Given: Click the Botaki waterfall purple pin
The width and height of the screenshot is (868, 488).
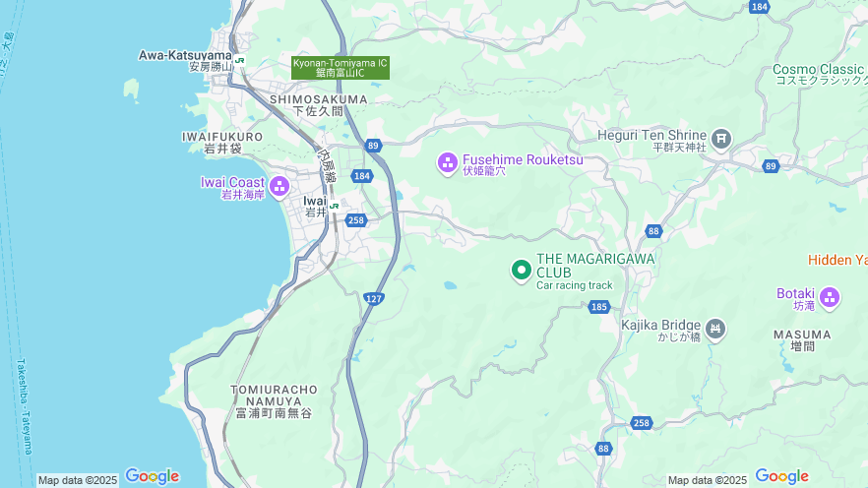Looking at the screenshot, I should 830,298.
